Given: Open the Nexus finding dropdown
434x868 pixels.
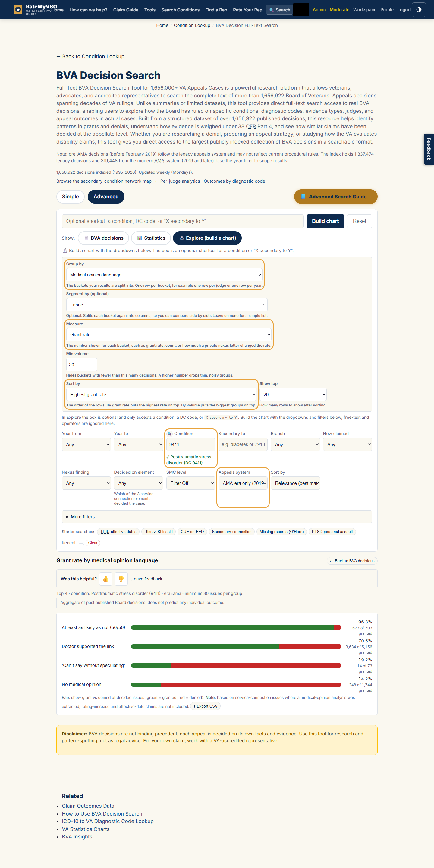Looking at the screenshot, I should (x=86, y=483).
